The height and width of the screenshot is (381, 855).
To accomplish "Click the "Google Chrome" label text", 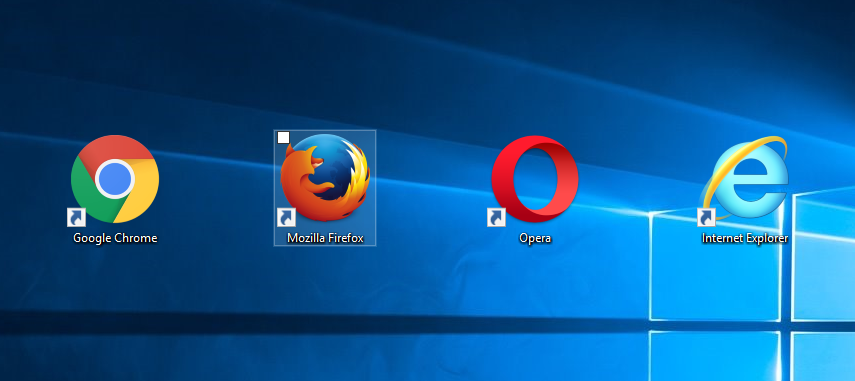I will 115,238.
